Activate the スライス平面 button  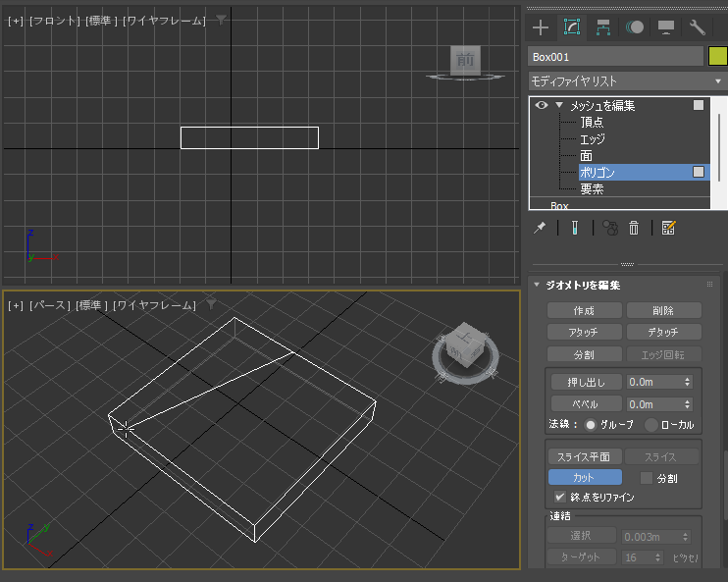(x=585, y=456)
